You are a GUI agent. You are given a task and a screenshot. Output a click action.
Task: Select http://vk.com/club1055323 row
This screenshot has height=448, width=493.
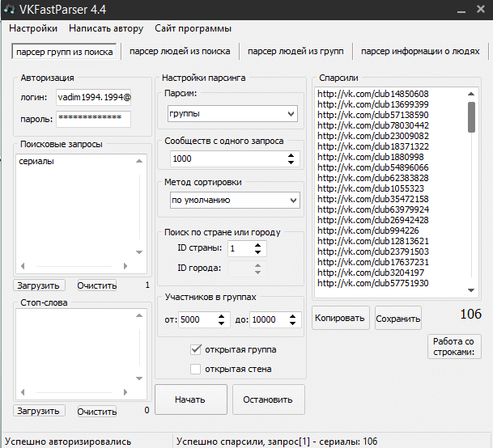(371, 188)
